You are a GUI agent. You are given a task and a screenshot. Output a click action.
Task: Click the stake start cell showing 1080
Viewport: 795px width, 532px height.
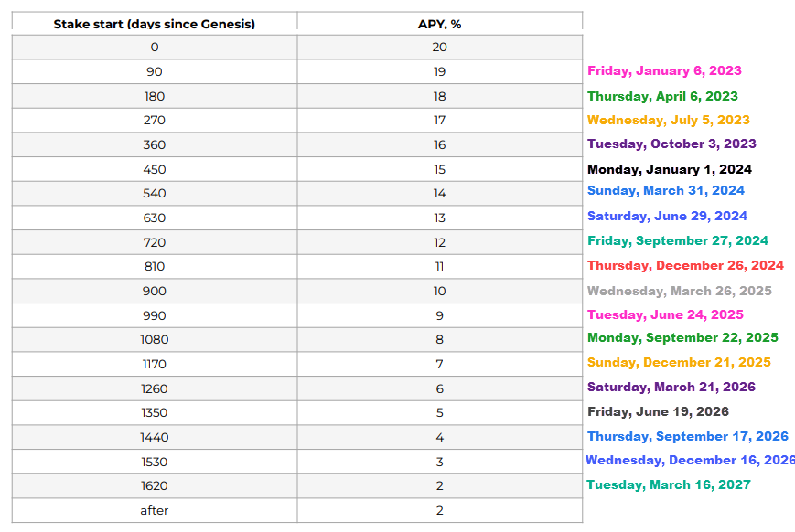tap(154, 339)
